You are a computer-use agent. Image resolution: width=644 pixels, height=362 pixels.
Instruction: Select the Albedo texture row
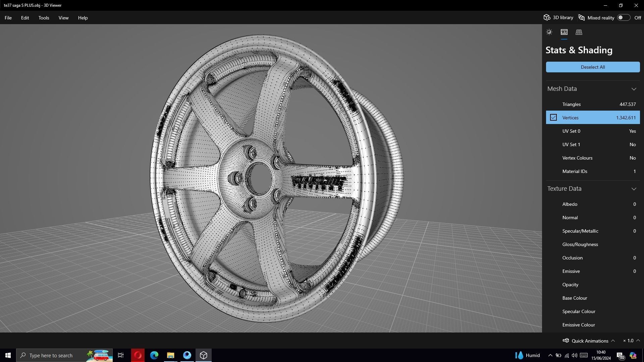[593, 204]
